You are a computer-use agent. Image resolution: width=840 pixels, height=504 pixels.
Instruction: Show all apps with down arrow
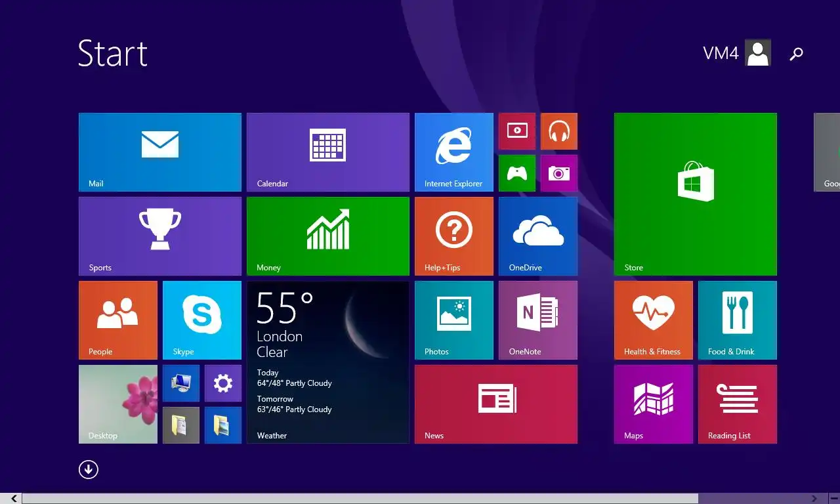[89, 469]
